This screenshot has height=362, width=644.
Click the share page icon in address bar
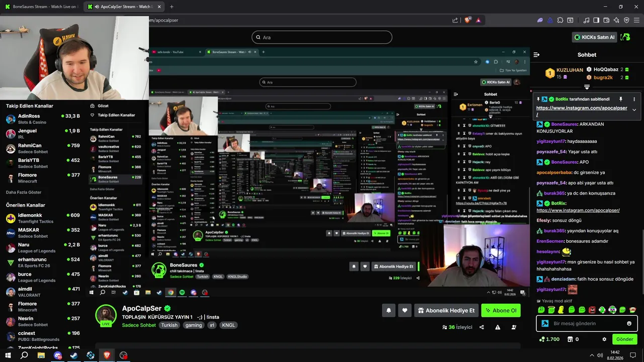[455, 20]
